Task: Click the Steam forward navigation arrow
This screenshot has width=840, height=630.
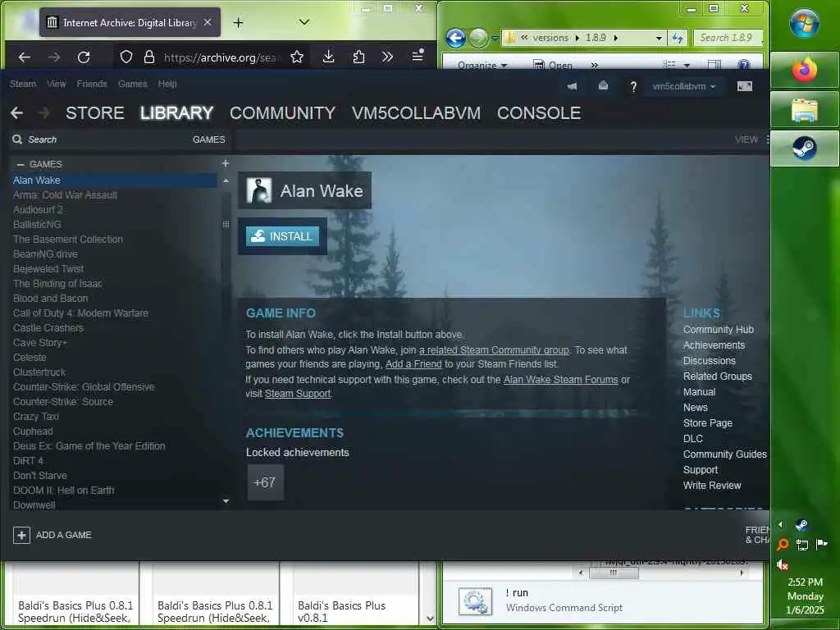Action: pyautogui.click(x=44, y=113)
